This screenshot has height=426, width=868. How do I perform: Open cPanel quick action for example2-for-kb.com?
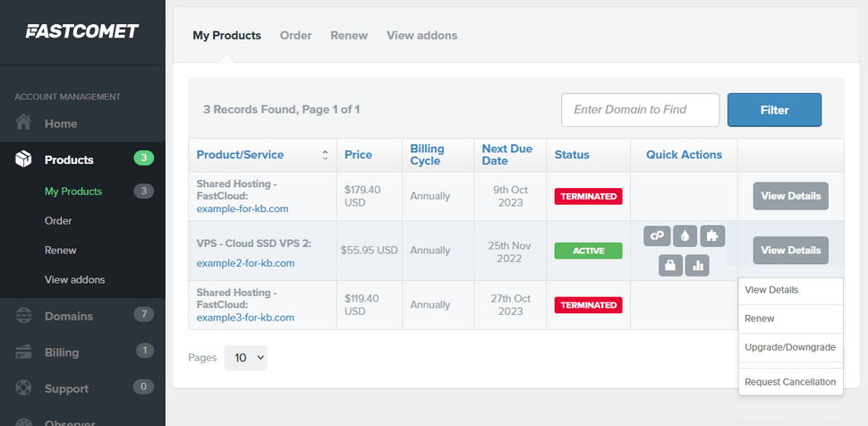point(657,236)
